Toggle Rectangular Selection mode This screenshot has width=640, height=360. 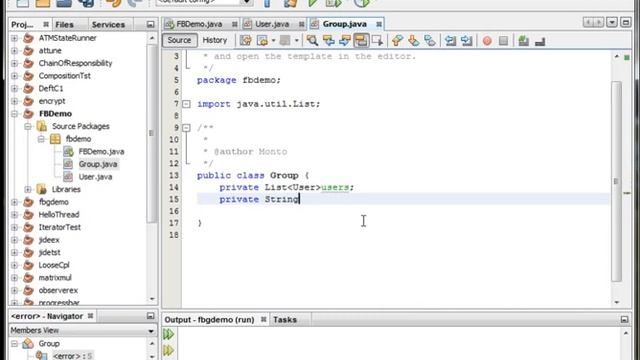377,40
